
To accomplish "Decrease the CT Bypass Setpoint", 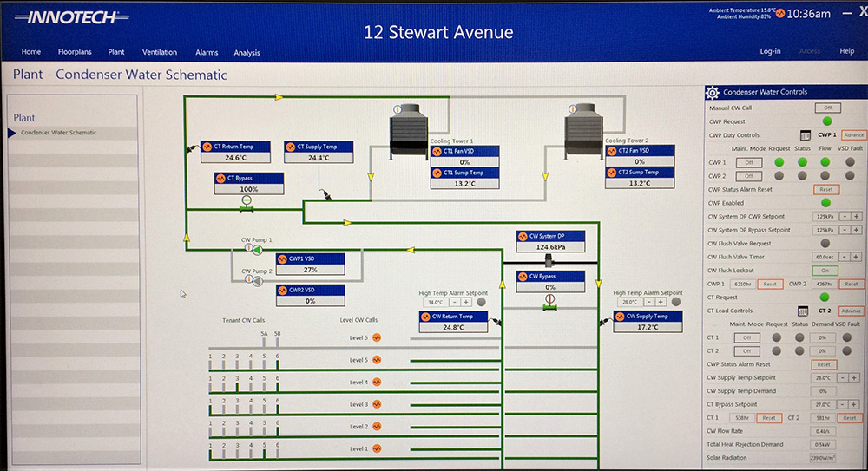I will tap(843, 404).
